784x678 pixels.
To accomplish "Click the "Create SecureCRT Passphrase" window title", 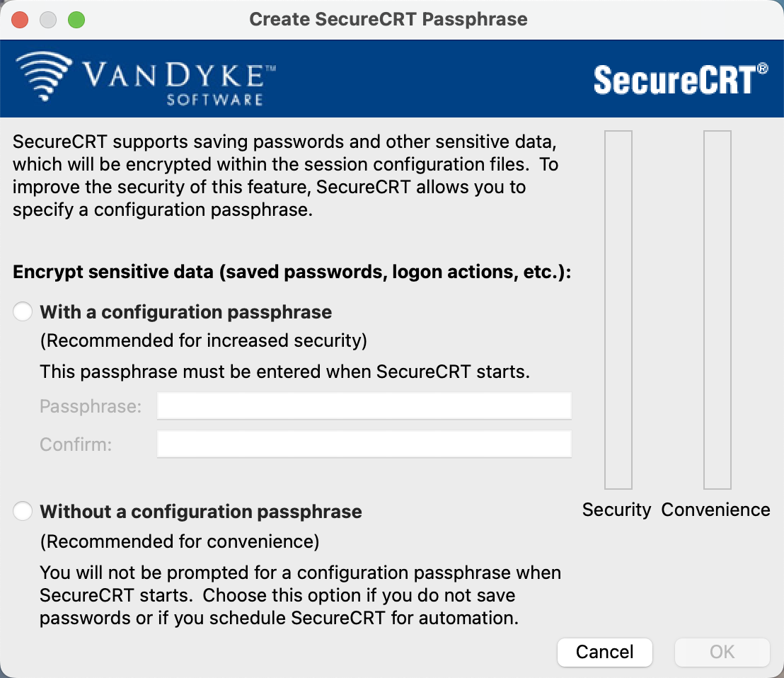I will [x=388, y=19].
